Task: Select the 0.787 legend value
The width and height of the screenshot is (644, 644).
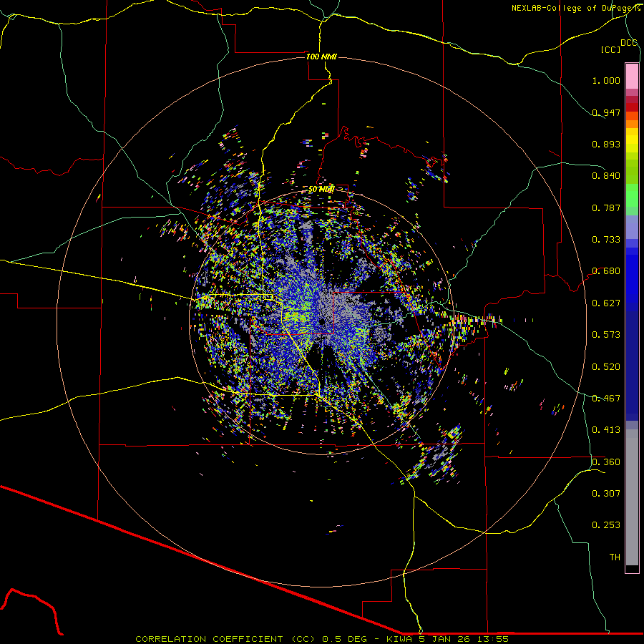Action: (606, 208)
